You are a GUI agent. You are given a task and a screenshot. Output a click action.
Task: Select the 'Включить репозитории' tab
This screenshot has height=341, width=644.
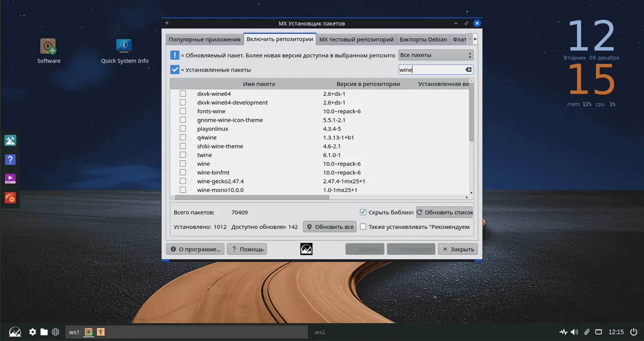[x=280, y=39]
